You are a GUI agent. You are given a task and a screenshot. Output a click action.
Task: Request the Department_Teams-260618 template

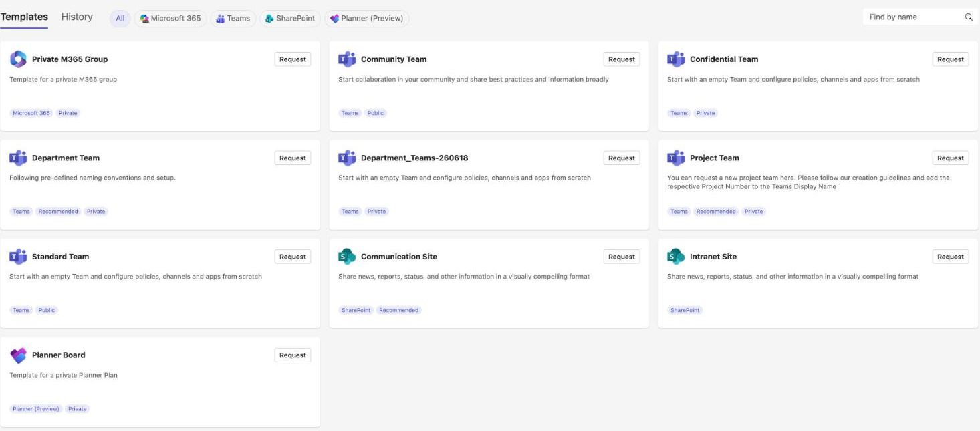point(622,158)
